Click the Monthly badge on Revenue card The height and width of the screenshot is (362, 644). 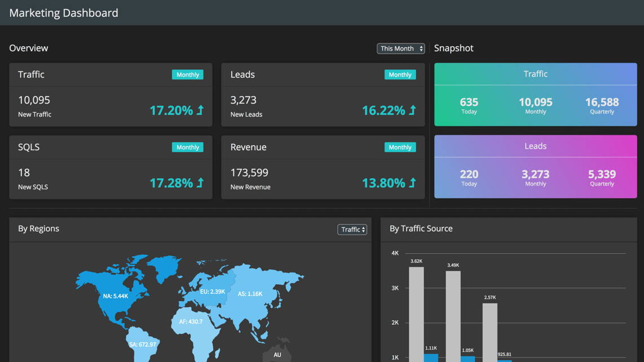click(x=400, y=147)
